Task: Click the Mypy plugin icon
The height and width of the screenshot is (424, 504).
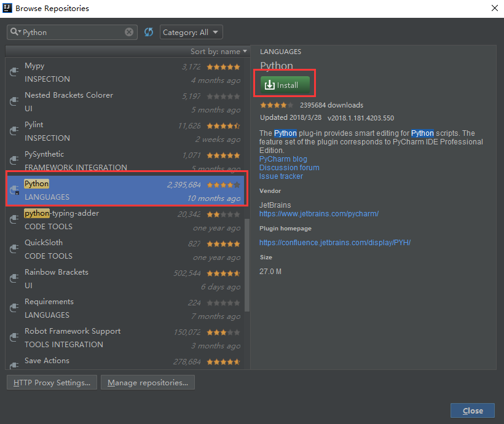Action: (x=14, y=72)
